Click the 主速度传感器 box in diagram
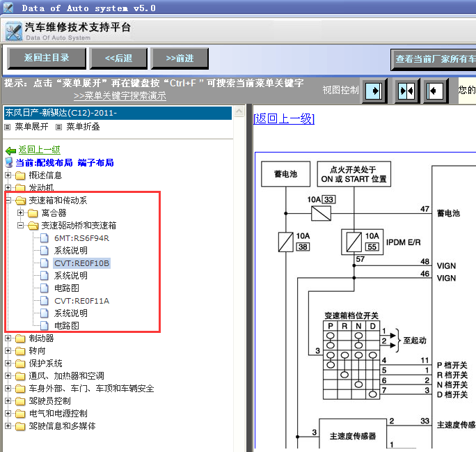Screen dimensions: 476x452 pyautogui.click(x=353, y=435)
